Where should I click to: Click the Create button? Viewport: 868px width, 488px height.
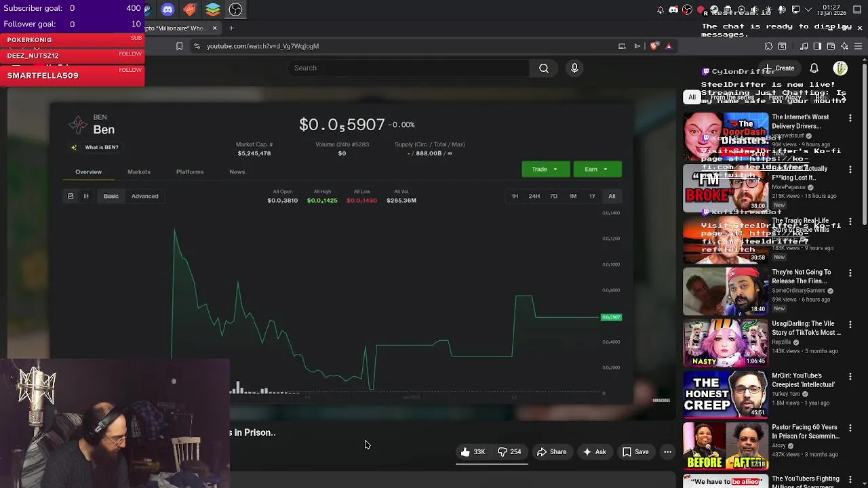click(x=779, y=68)
